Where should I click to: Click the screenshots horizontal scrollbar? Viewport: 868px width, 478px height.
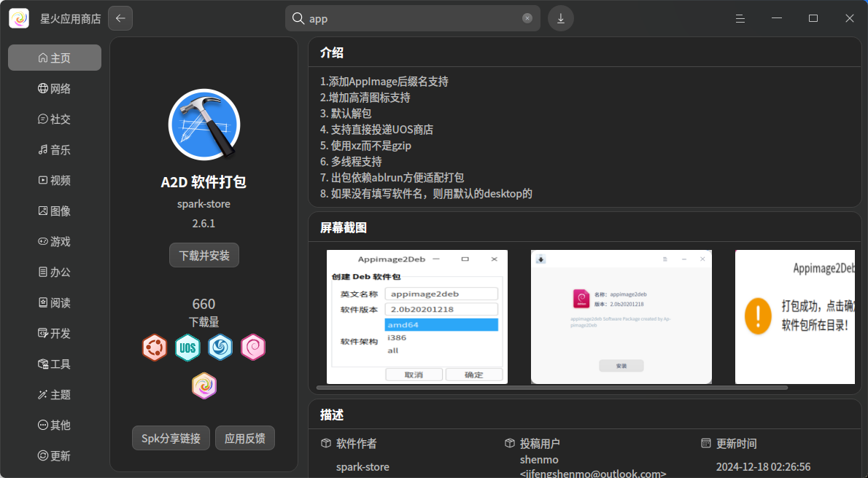point(552,388)
